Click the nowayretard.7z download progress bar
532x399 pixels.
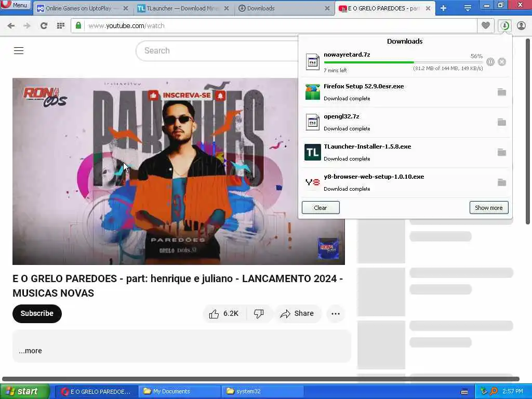403,62
